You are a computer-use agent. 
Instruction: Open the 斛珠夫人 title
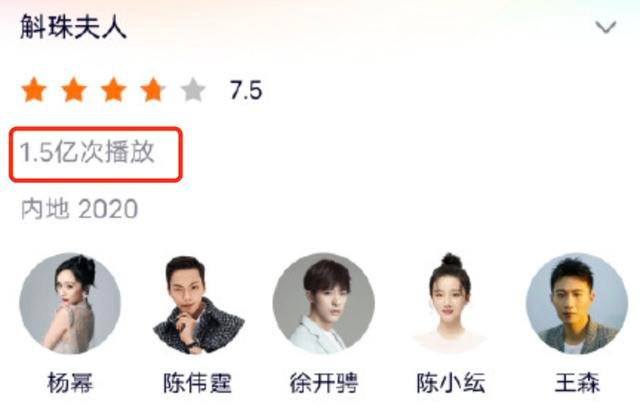73,27
